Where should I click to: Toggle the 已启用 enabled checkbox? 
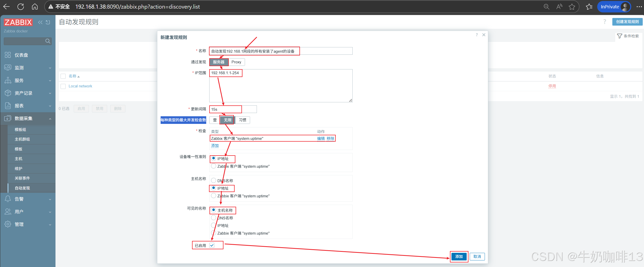(212, 245)
